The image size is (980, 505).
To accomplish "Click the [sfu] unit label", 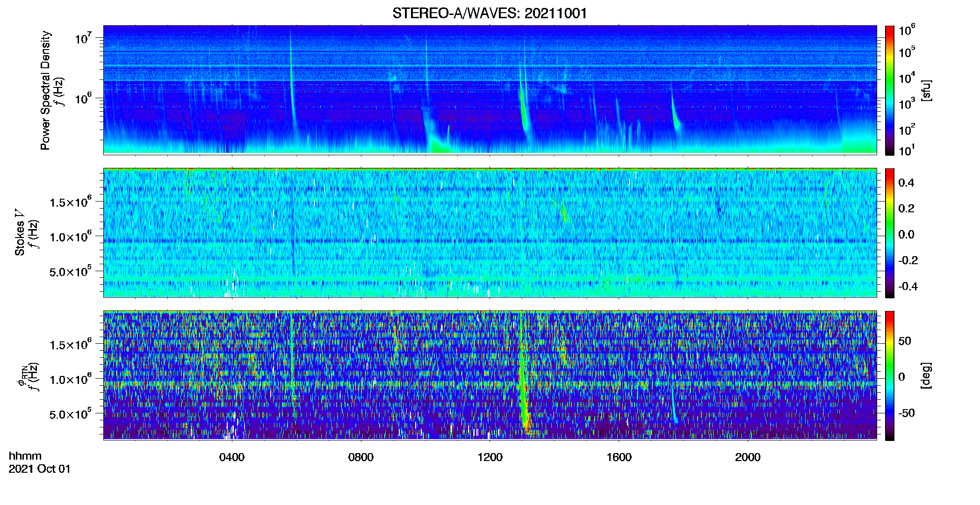I will pos(926,90).
